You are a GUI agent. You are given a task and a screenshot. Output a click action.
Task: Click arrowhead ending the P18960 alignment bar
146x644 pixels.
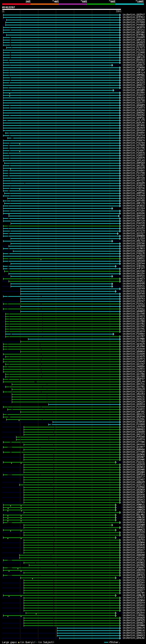click(x=114, y=334)
